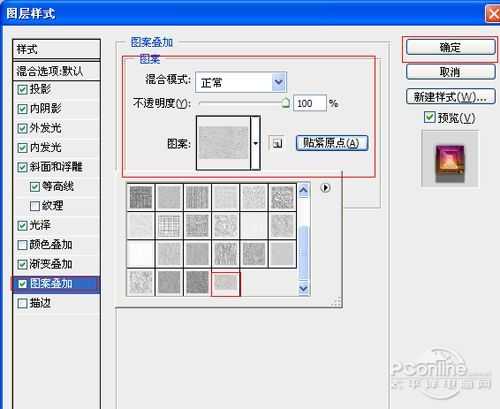Pick the fourth pattern in the third row
This screenshot has height=409, width=500.
226,254
